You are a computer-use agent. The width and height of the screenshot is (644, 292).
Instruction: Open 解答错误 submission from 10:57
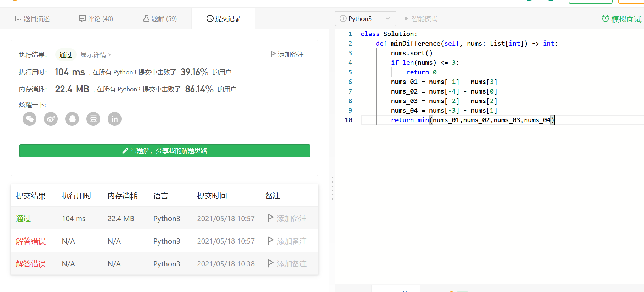click(31, 241)
